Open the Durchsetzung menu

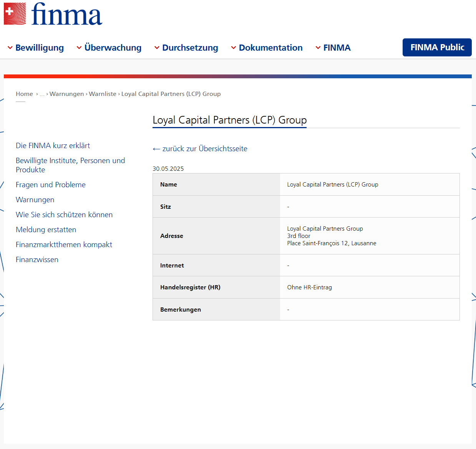coord(190,48)
